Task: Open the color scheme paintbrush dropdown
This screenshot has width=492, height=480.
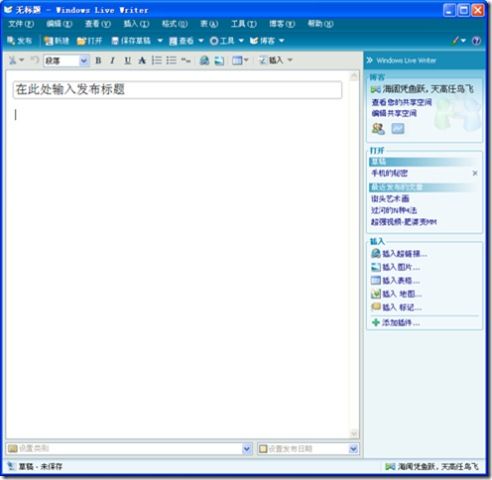Action: coord(459,41)
